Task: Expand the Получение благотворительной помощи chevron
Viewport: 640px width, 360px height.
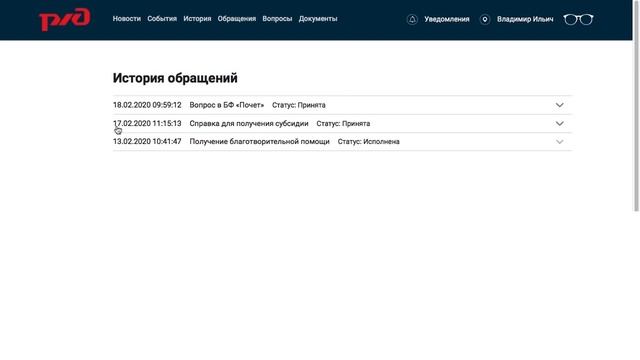Action: click(x=560, y=142)
